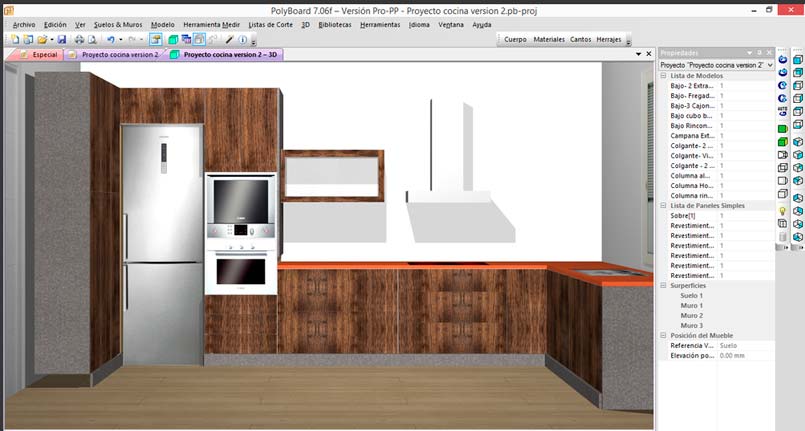The height and width of the screenshot is (431, 805).
Task: Click the Print icon in toolbar
Action: (79, 39)
